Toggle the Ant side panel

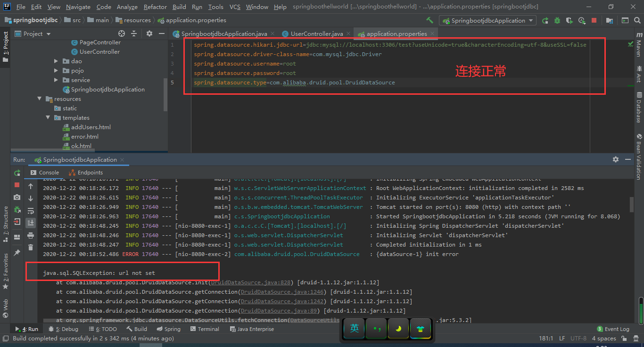tap(639, 74)
